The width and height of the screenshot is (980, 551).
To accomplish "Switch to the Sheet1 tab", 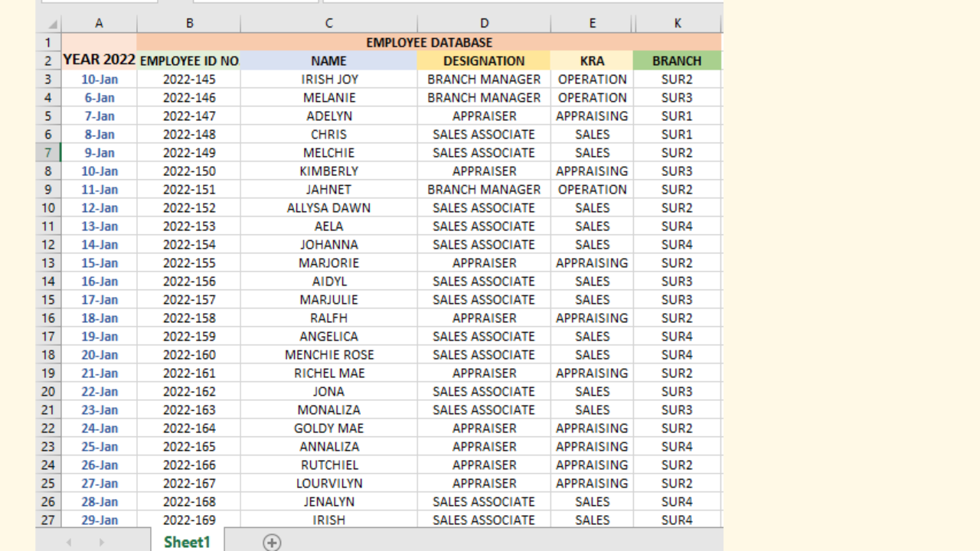I will 187,542.
